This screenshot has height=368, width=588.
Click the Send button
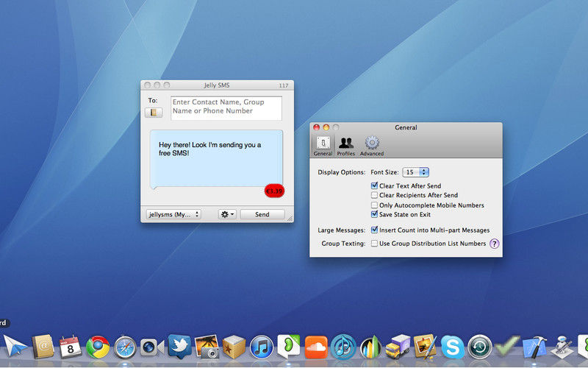click(262, 214)
